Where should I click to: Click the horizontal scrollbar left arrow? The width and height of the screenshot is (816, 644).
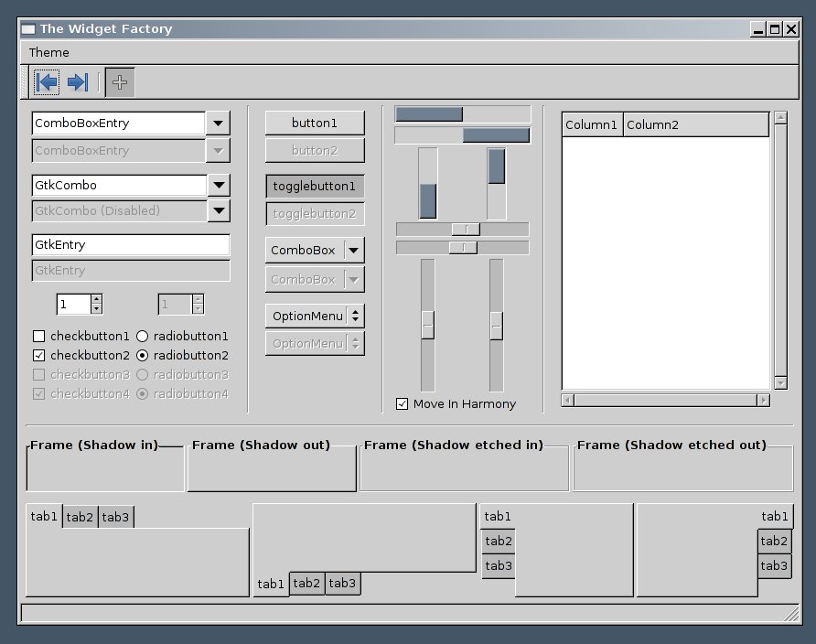568,400
